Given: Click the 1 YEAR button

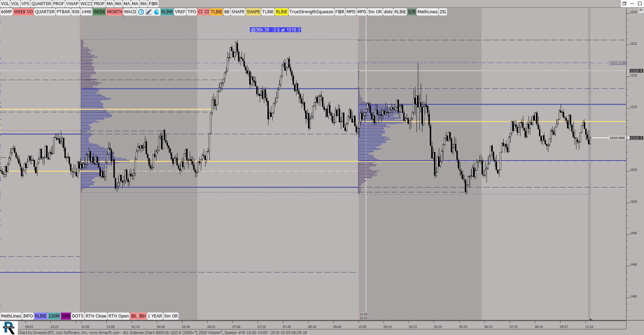Looking at the screenshot, I should pyautogui.click(x=155, y=316).
